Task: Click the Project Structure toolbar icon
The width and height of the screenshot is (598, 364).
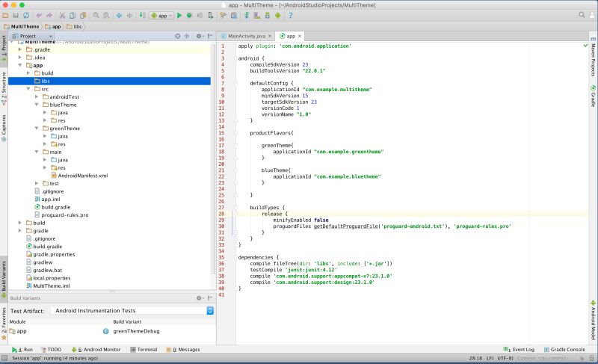Action: click(x=234, y=15)
